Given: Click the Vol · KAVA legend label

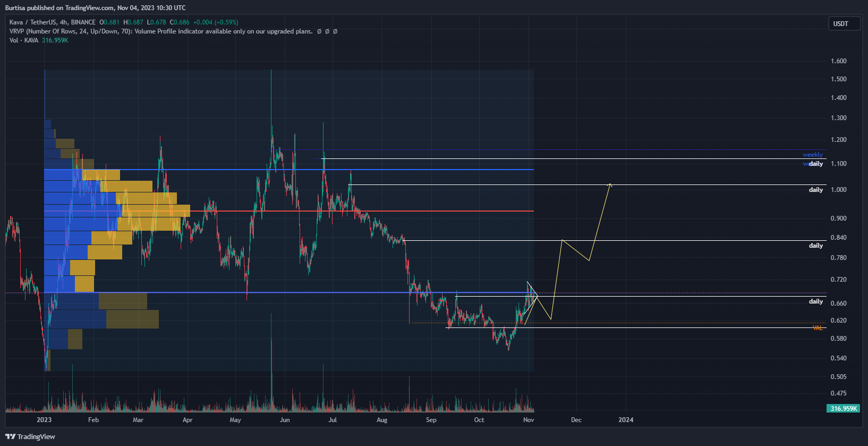Looking at the screenshot, I should (x=24, y=40).
